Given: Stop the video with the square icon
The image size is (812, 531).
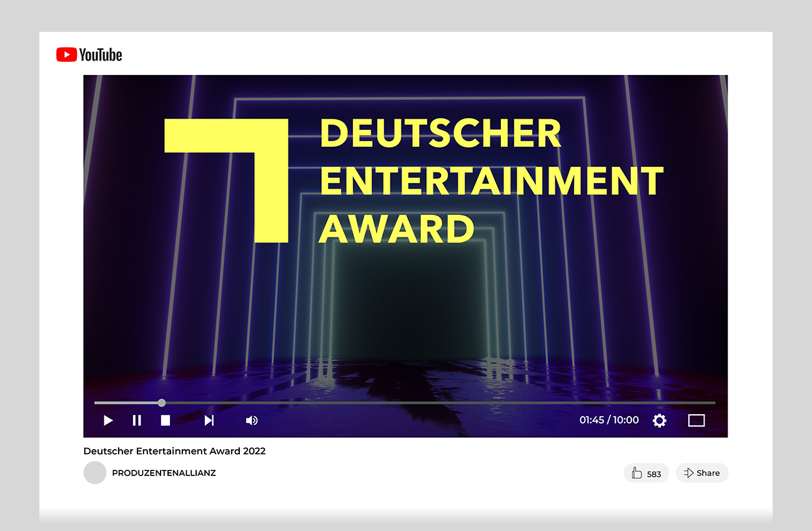Looking at the screenshot, I should (x=166, y=420).
